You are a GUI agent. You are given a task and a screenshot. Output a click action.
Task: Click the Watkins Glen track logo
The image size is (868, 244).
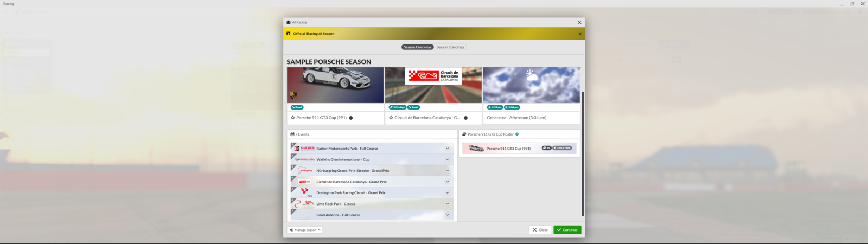pos(305,159)
